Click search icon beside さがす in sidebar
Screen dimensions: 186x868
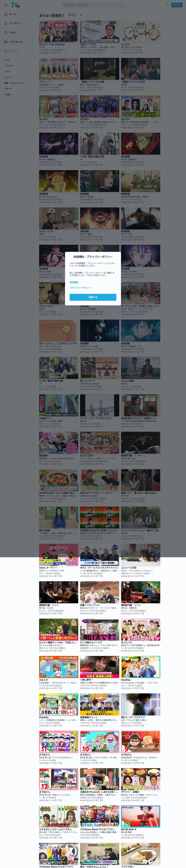[6, 33]
